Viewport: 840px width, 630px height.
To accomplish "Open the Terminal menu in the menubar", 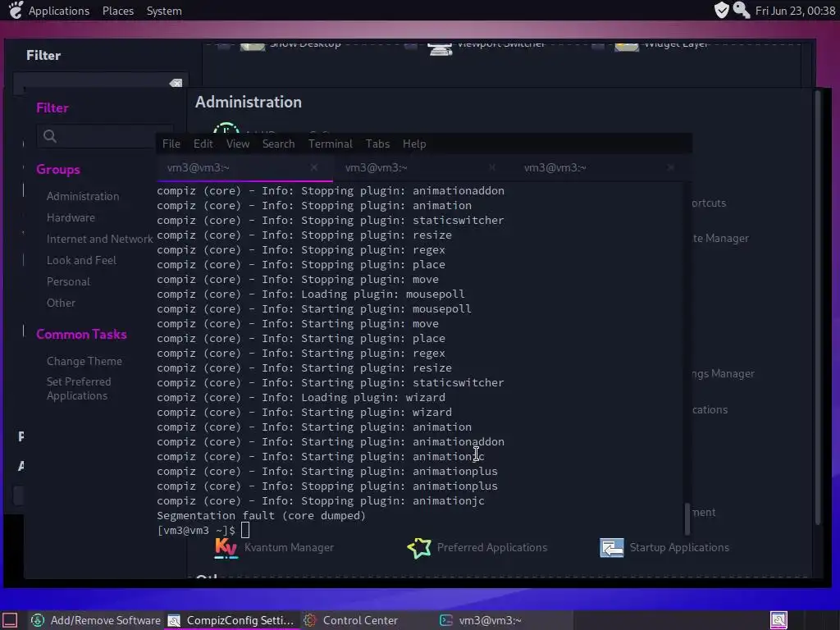I will tap(331, 144).
